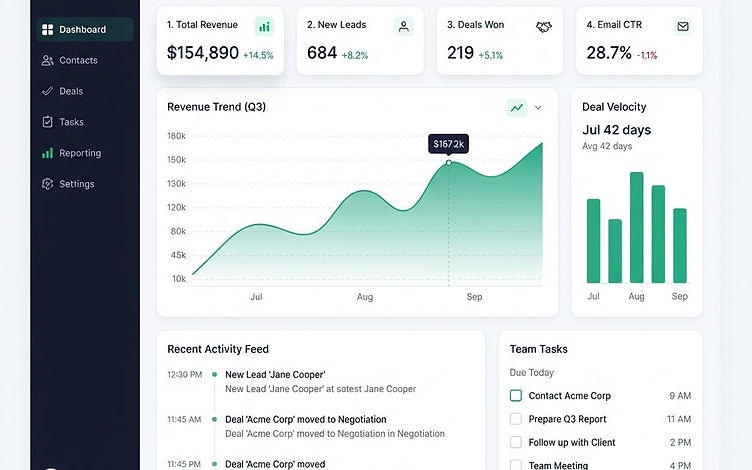
Task: Open the Total Revenue card
Action: [x=220, y=41]
